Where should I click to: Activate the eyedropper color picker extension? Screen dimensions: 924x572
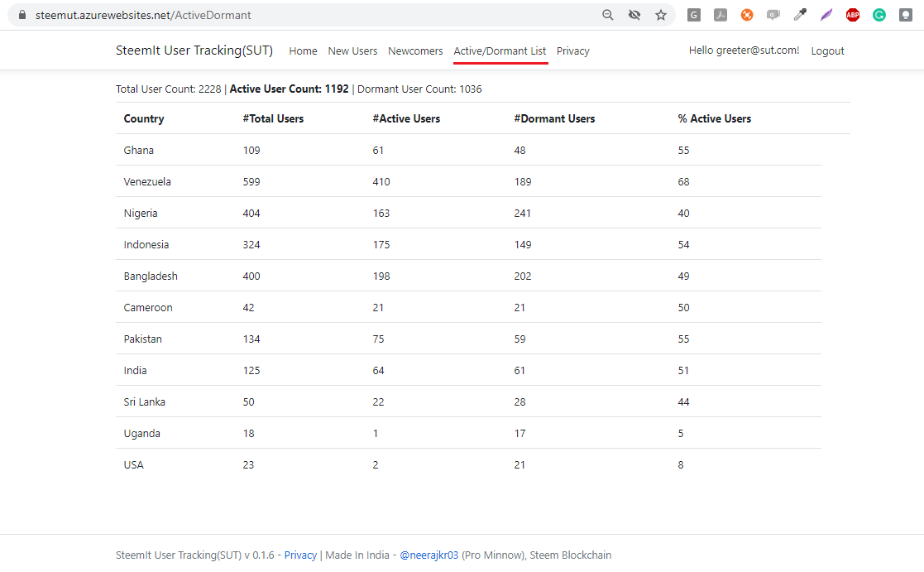[x=800, y=16]
